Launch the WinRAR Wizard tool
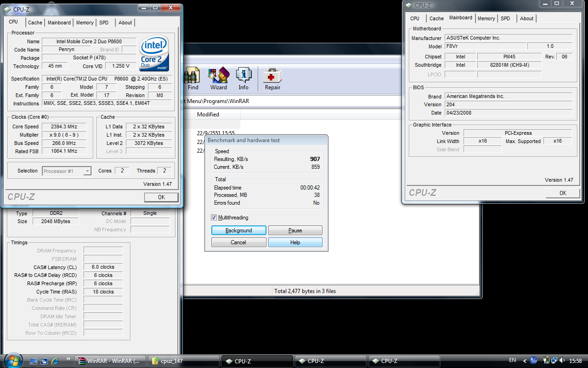 tap(219, 79)
